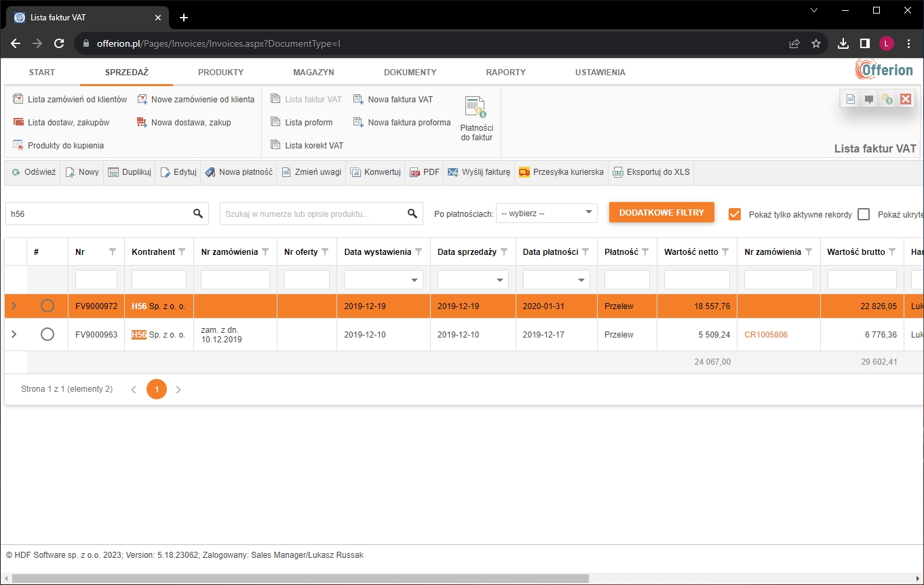Expand the FV9000972 row details
This screenshot has width=924, height=585.
click(x=14, y=306)
